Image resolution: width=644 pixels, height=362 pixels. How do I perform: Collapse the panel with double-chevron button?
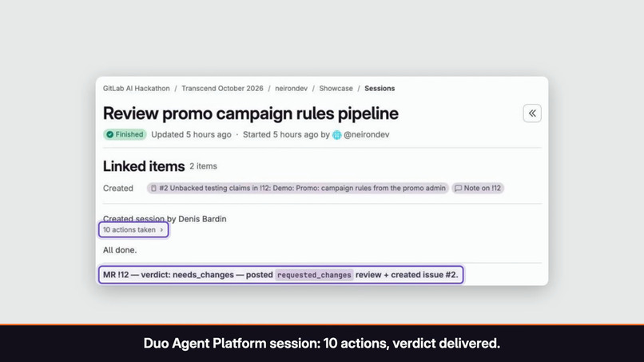(x=532, y=113)
